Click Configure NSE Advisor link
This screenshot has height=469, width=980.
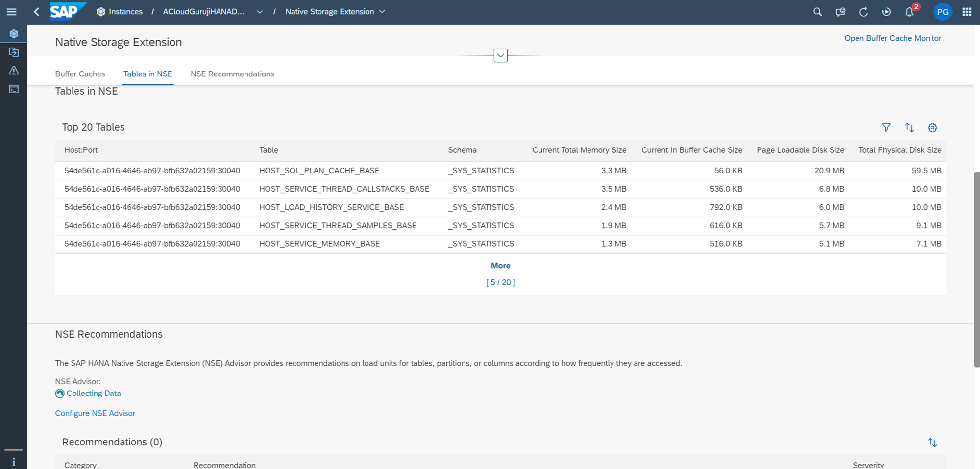click(x=95, y=413)
